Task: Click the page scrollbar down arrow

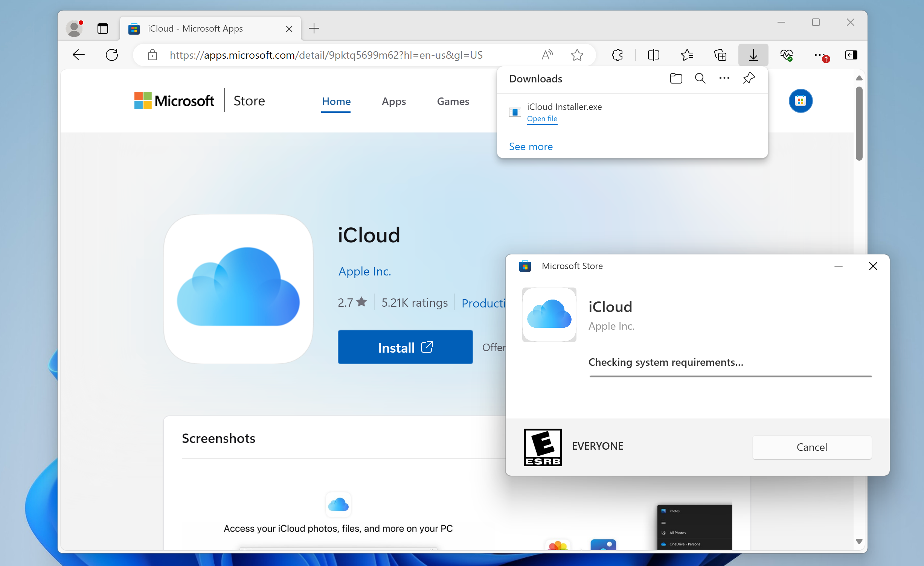Action: click(859, 542)
